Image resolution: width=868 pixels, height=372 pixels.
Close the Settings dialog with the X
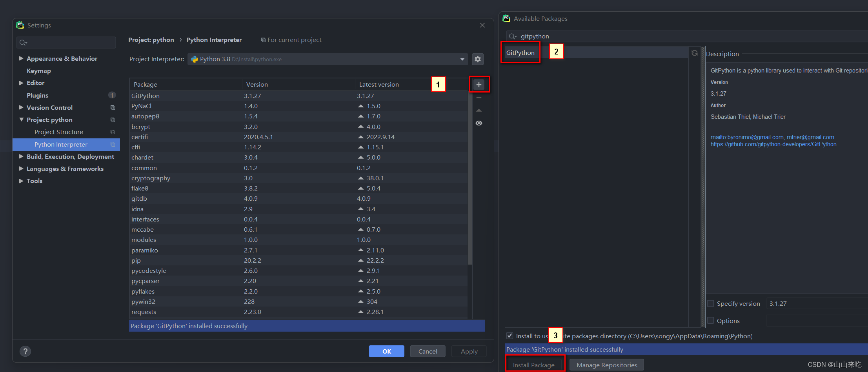click(482, 25)
